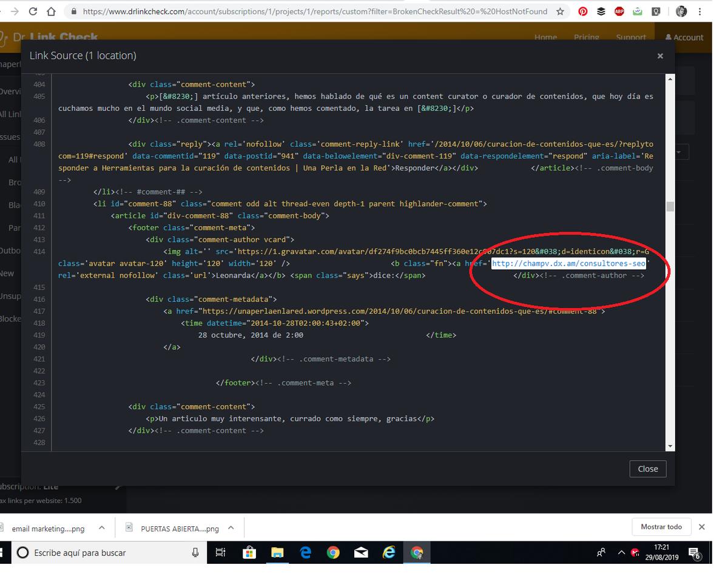Click the browser address bar URL

[x=315, y=12]
